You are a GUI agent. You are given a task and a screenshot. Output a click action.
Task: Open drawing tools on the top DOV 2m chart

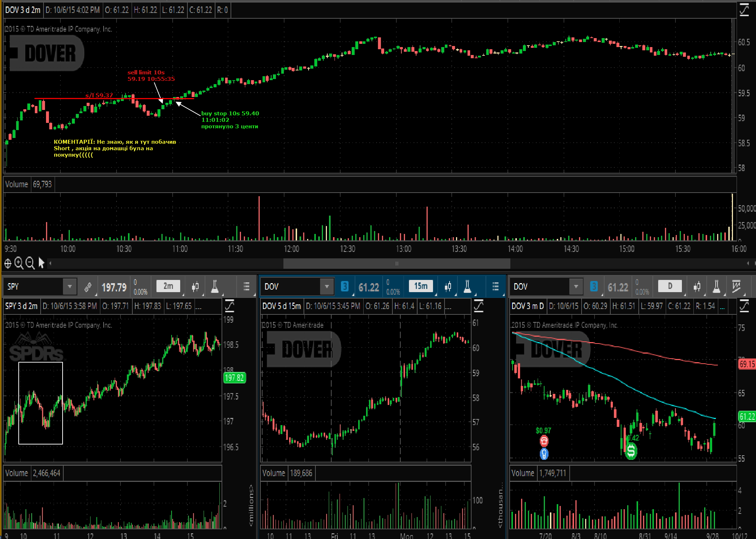(x=744, y=10)
